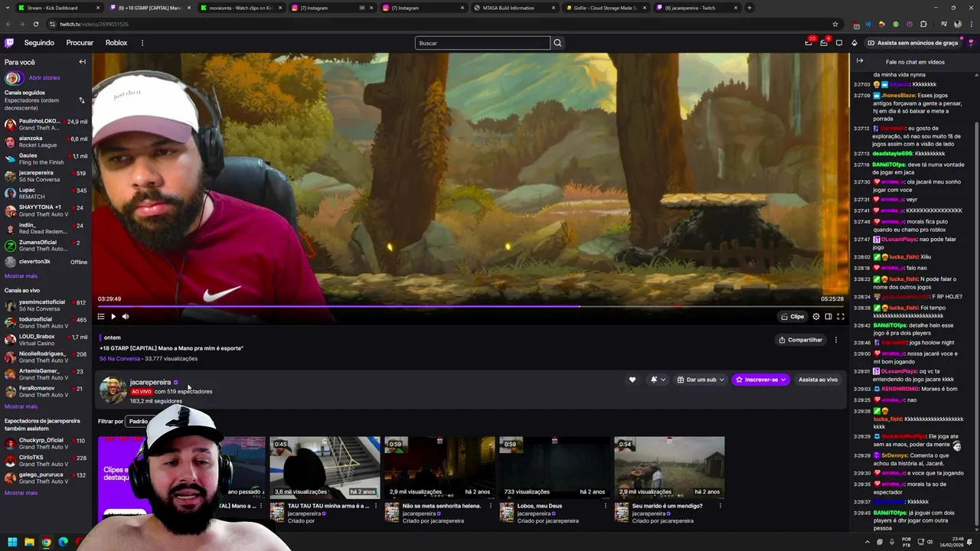Sort followed channels using the sort icon

click(82, 100)
